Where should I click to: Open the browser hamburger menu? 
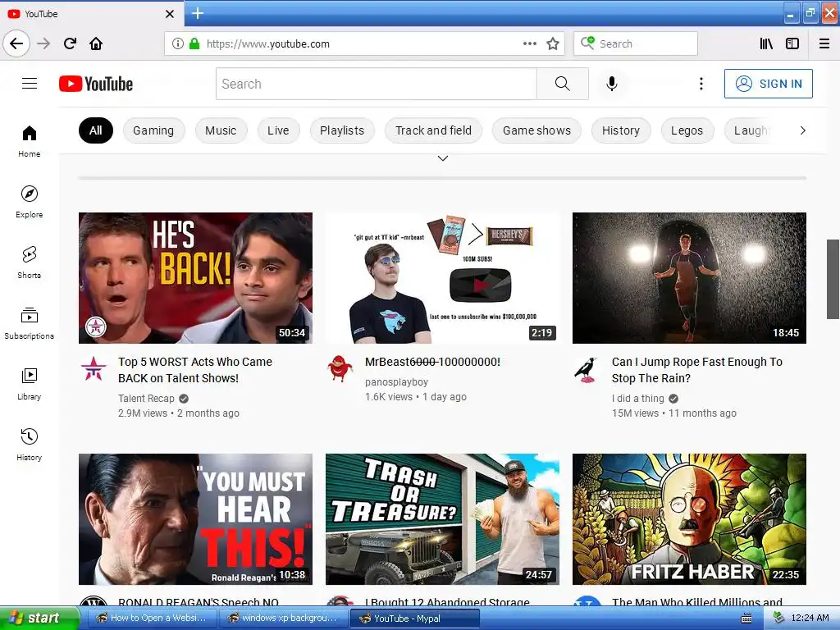824,43
